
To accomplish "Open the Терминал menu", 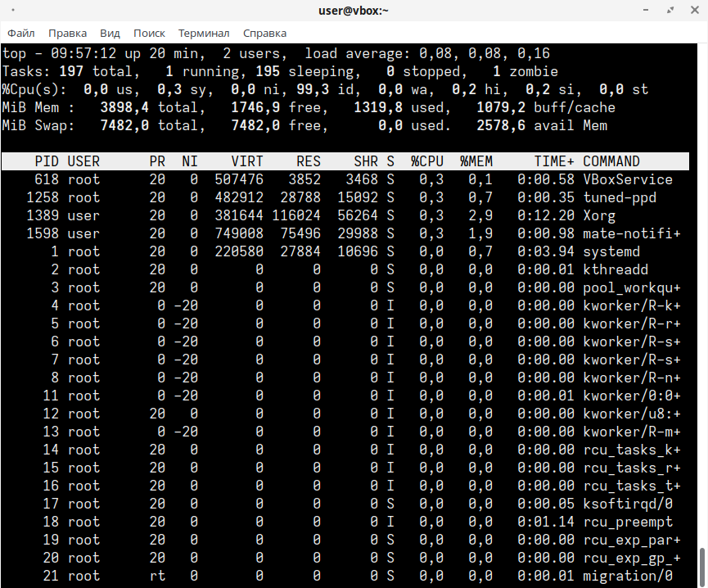I will coord(204,33).
